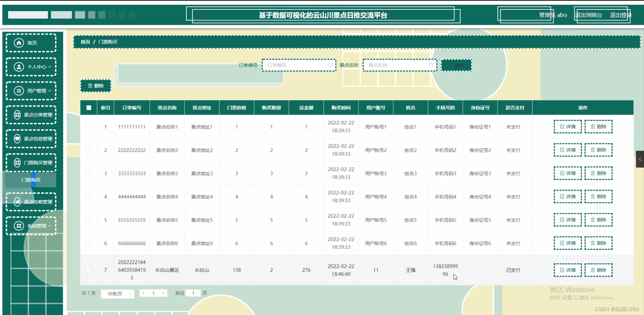Delete the row for order 4444444444

(x=598, y=196)
